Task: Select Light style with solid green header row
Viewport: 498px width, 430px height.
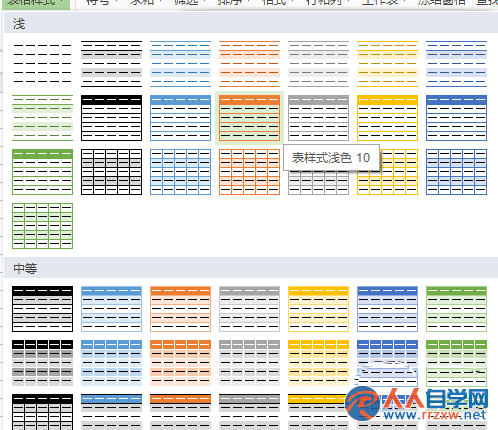Action: (42, 172)
